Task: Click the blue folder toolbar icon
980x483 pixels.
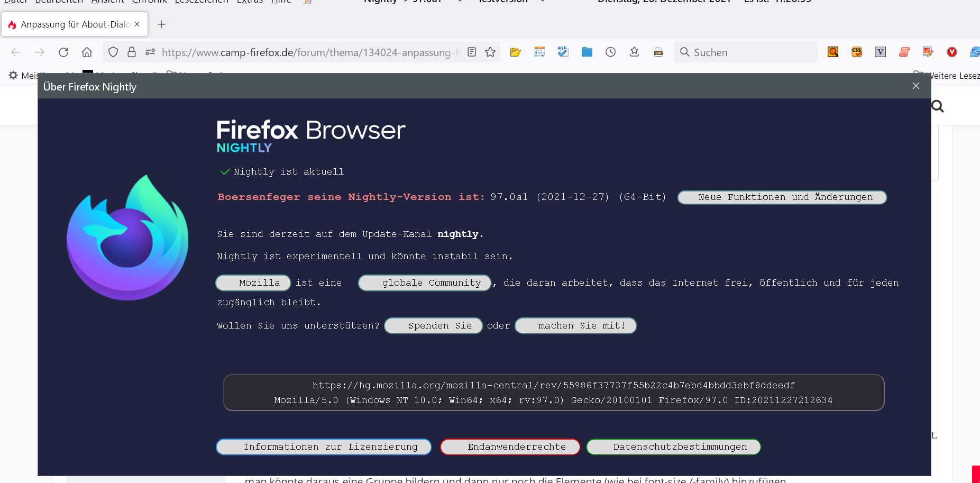Action: pos(587,52)
